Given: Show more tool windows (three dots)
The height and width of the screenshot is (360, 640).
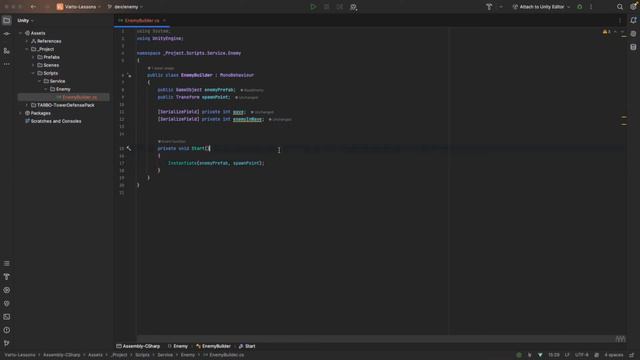Looking at the screenshot, I should point(7,64).
